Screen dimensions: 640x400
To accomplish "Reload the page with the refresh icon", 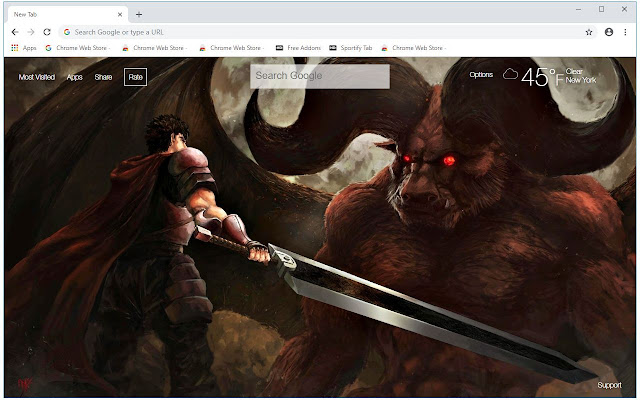I will pos(47,32).
